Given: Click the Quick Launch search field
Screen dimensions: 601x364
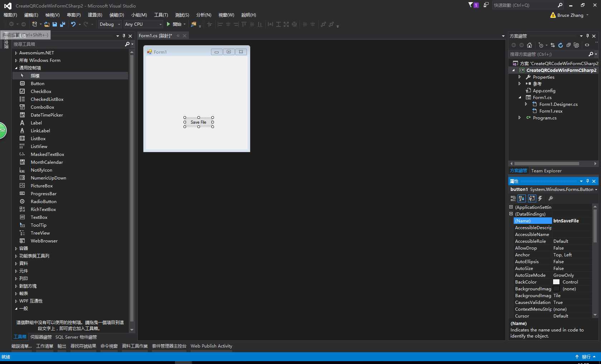Looking at the screenshot, I should tap(524, 5).
